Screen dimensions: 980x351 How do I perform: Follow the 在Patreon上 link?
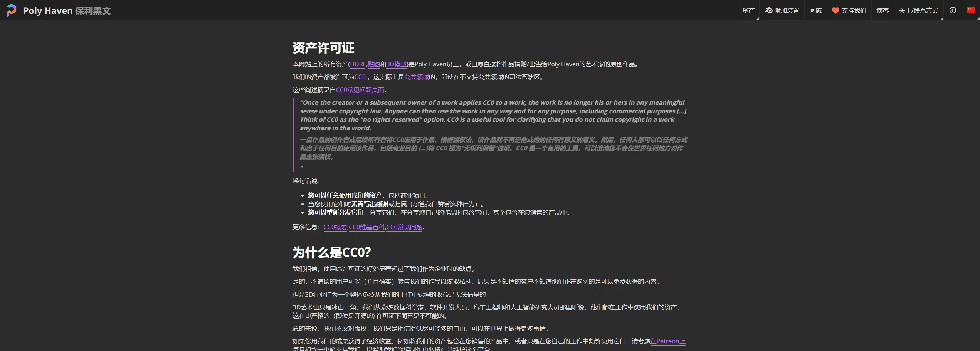pyautogui.click(x=668, y=341)
